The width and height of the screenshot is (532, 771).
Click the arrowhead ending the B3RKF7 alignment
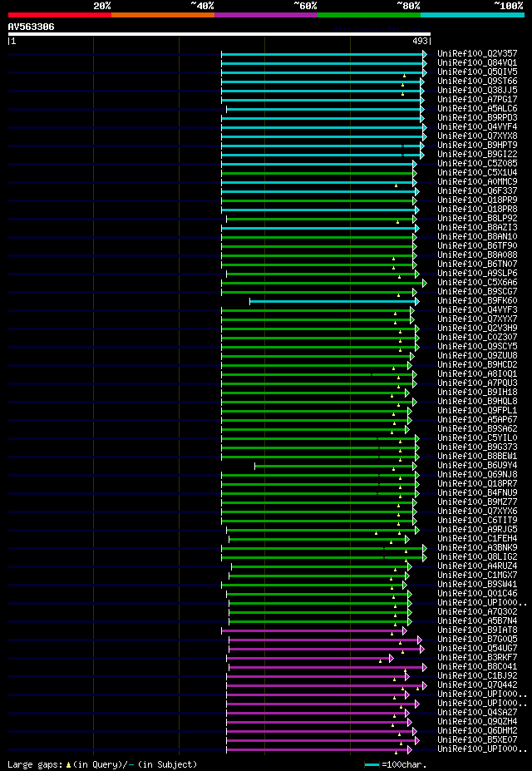click(x=391, y=659)
